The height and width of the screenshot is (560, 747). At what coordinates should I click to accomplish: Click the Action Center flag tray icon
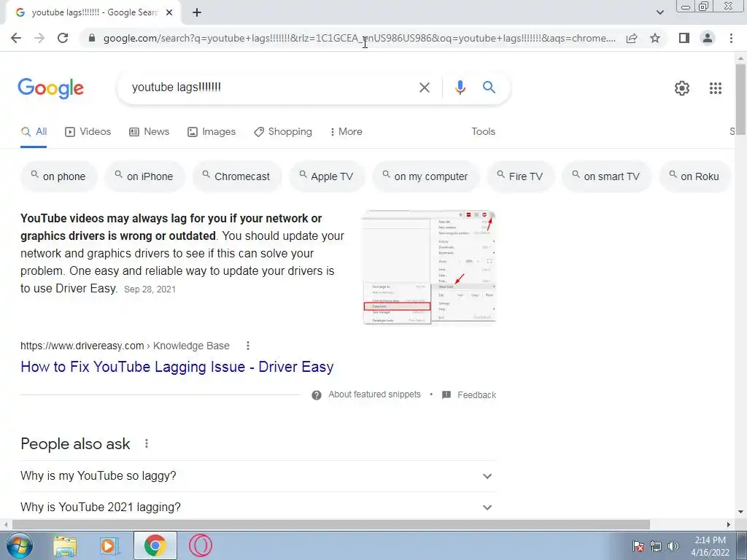click(x=638, y=546)
